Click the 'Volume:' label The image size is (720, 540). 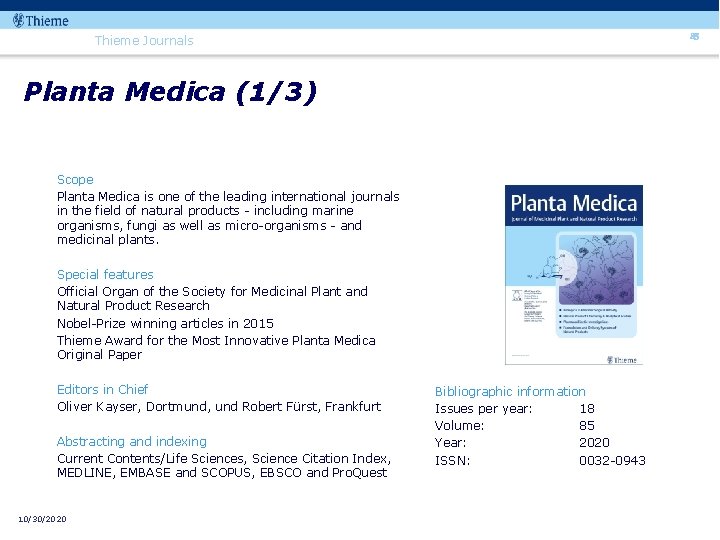coord(459,426)
